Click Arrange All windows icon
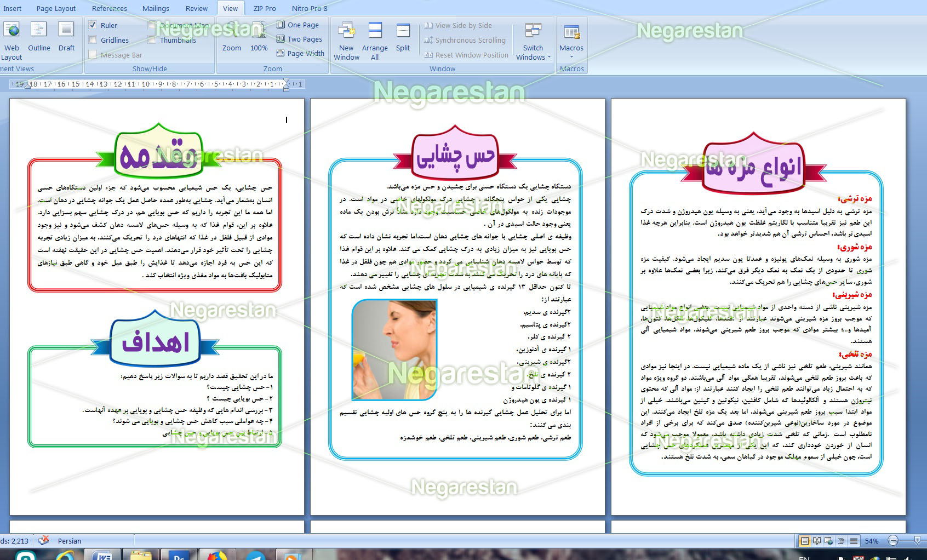This screenshot has width=927, height=560. click(x=375, y=41)
